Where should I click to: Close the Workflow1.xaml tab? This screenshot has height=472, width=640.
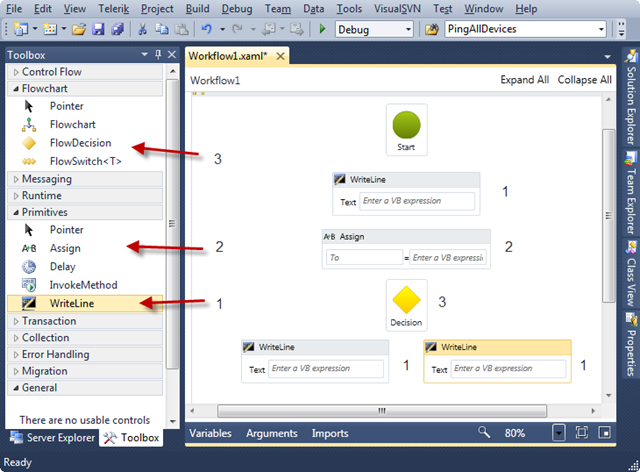pyautogui.click(x=280, y=56)
